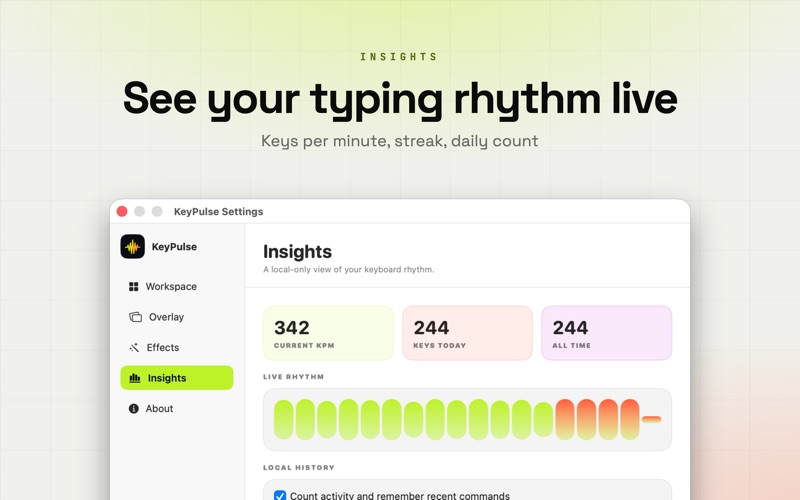Click the 244 All Time card
This screenshot has height=500, width=800.
click(x=607, y=333)
